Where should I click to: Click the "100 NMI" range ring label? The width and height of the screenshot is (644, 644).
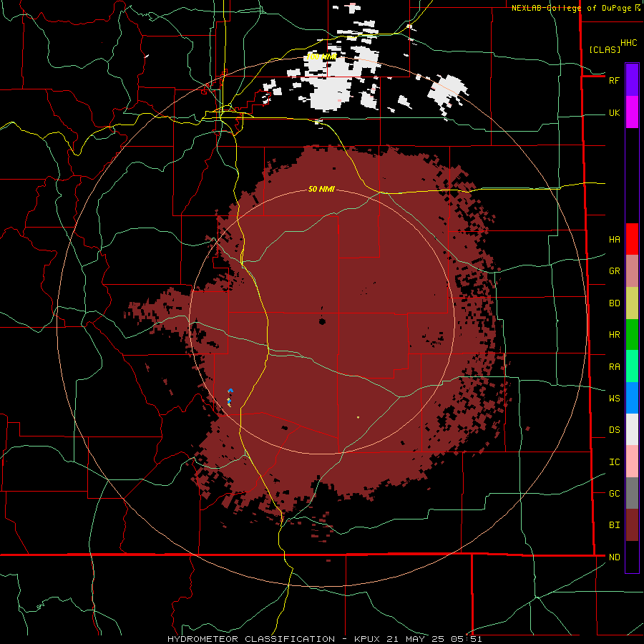point(321,57)
